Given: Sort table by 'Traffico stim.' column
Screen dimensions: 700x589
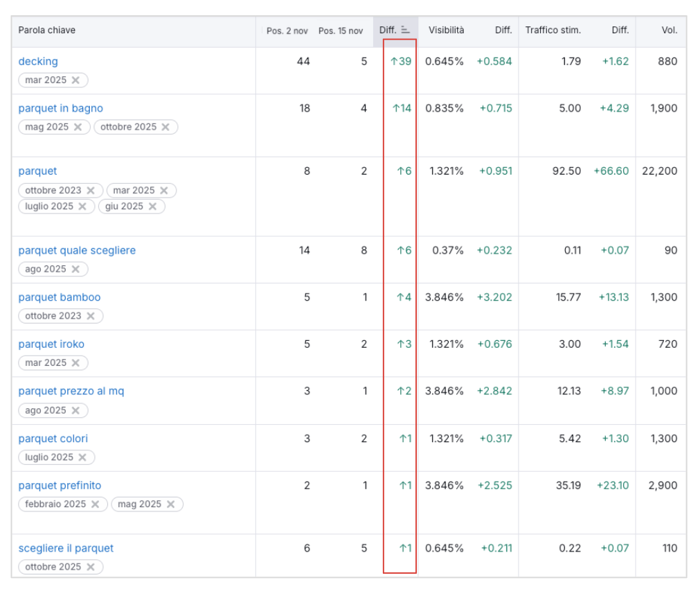Looking at the screenshot, I should (553, 30).
